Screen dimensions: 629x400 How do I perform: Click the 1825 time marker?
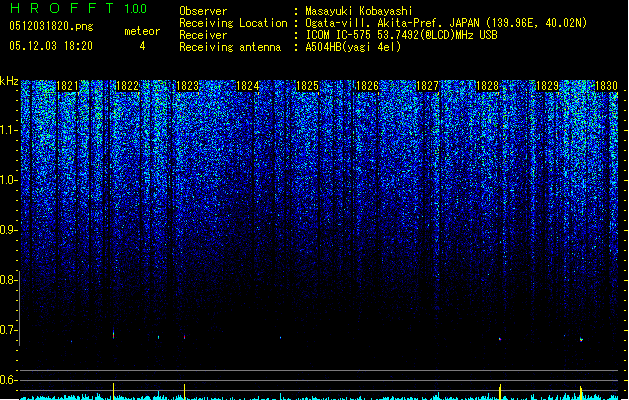click(307, 86)
